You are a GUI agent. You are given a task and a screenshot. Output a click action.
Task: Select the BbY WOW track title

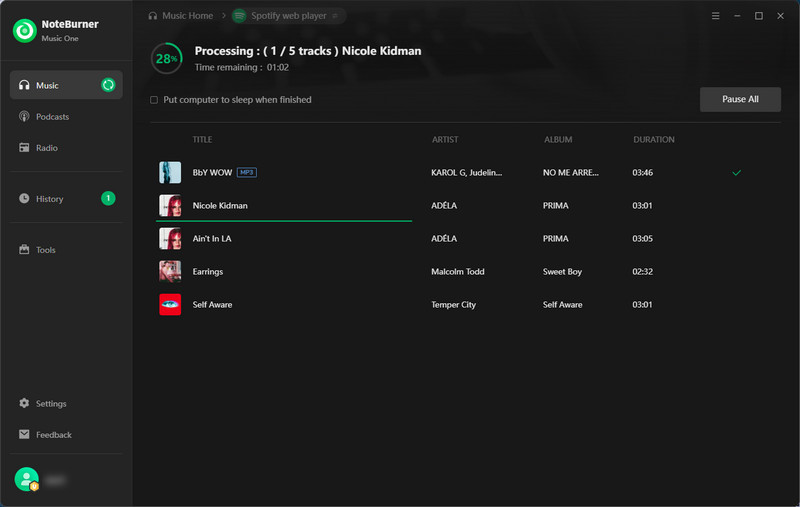(x=212, y=172)
